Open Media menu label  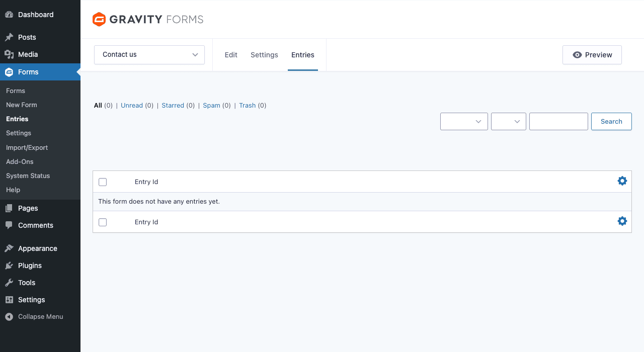click(28, 54)
